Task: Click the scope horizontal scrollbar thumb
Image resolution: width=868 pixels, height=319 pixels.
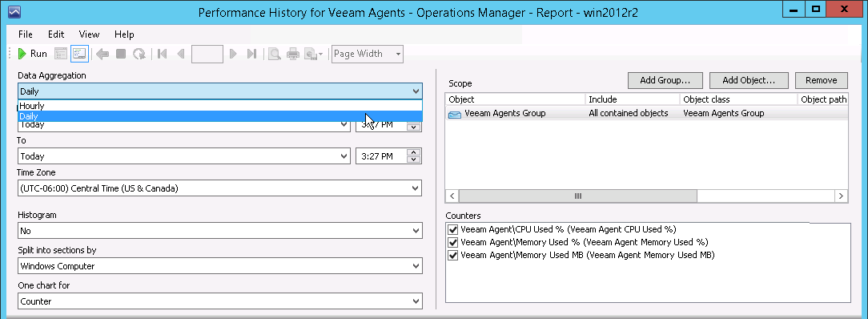Action: tap(578, 196)
